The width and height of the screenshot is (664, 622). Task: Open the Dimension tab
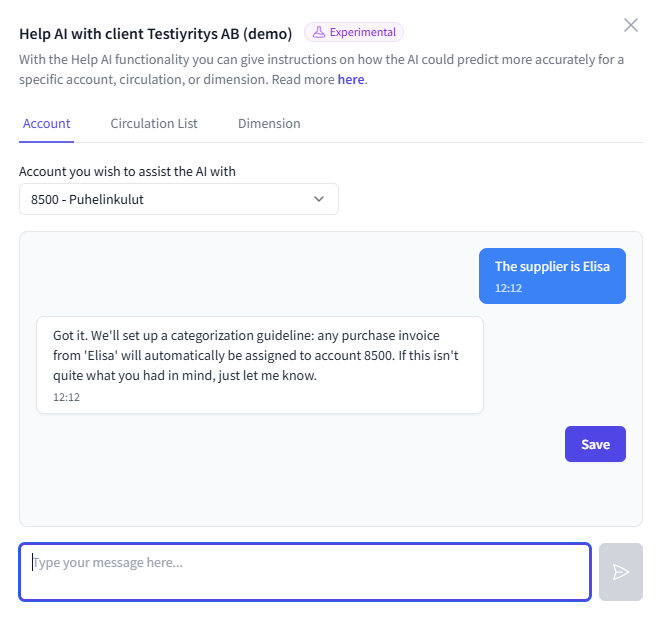[x=269, y=124]
